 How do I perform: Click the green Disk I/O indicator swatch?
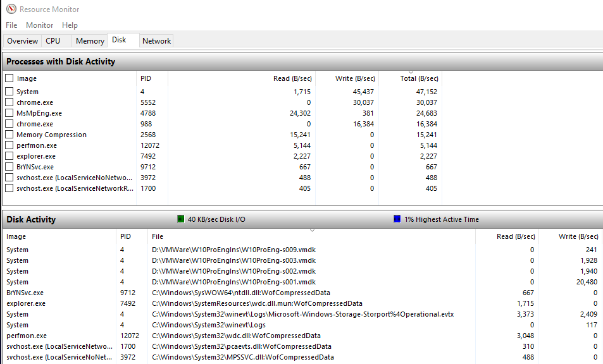coord(181,219)
